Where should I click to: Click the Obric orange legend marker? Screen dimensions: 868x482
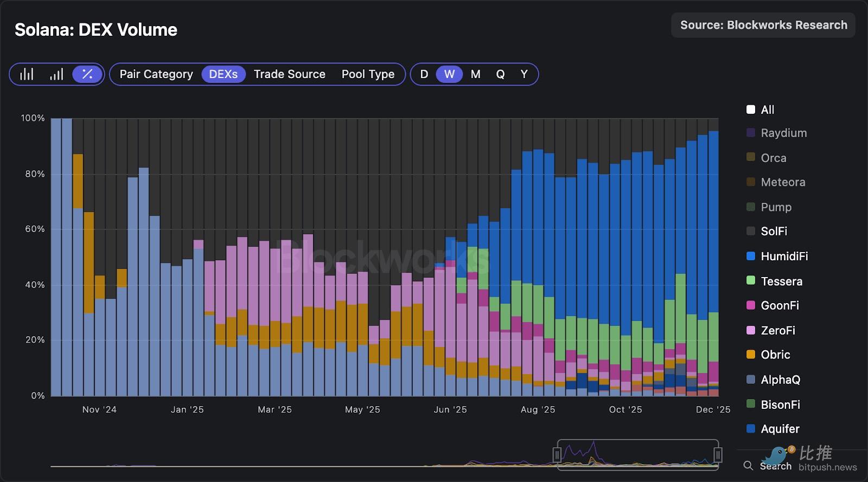[751, 355]
